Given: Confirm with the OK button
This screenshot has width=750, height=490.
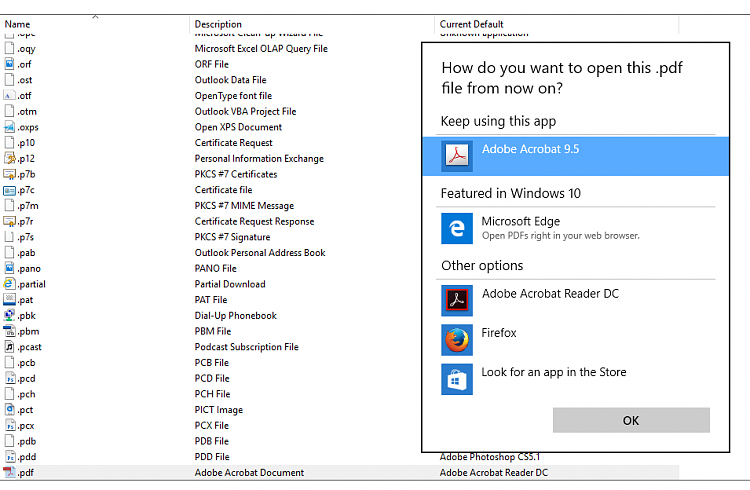Looking at the screenshot, I should (631, 420).
